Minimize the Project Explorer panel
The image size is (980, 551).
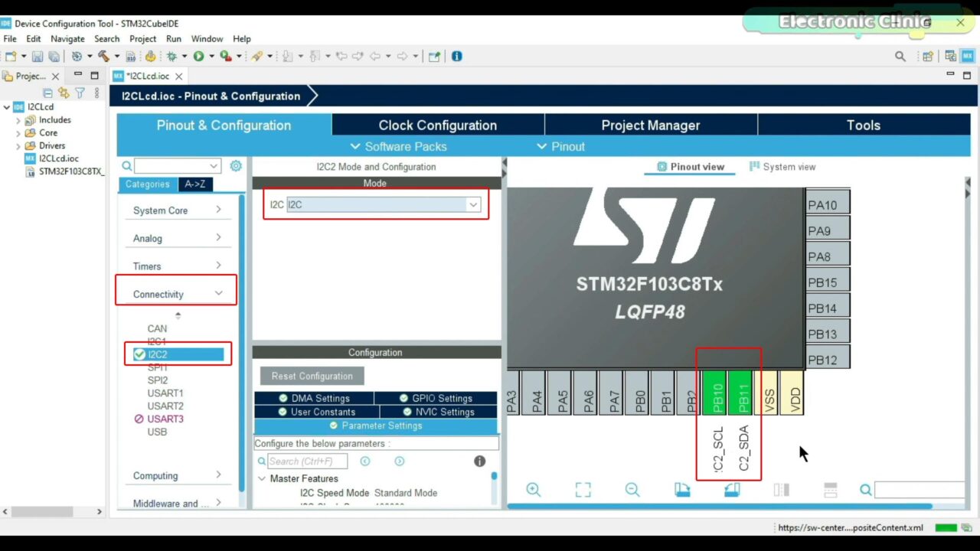click(77, 76)
